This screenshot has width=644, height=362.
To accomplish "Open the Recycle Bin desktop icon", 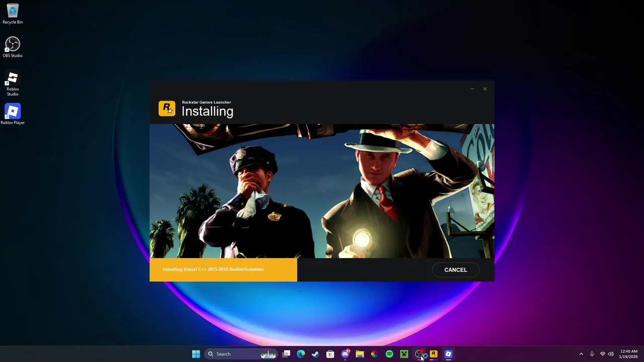I will point(13,14).
